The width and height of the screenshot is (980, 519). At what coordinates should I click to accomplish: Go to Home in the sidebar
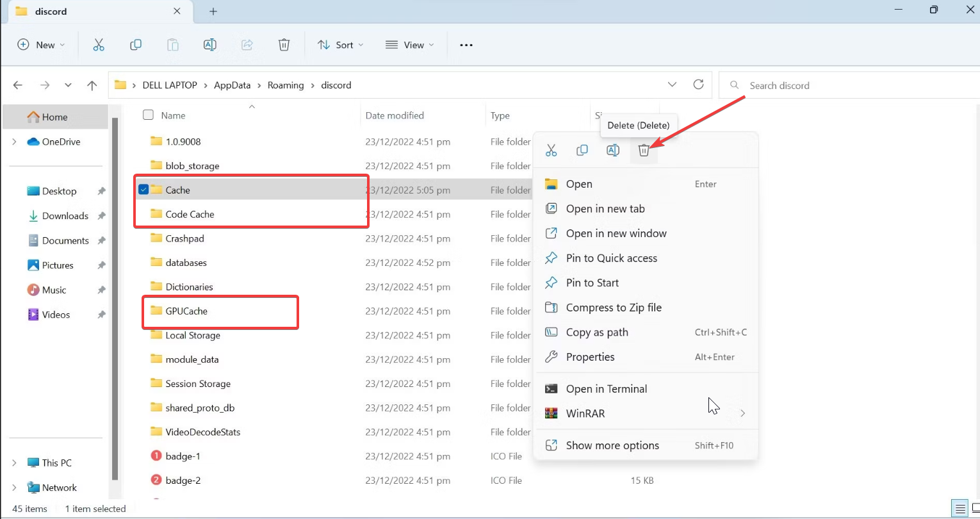point(55,117)
